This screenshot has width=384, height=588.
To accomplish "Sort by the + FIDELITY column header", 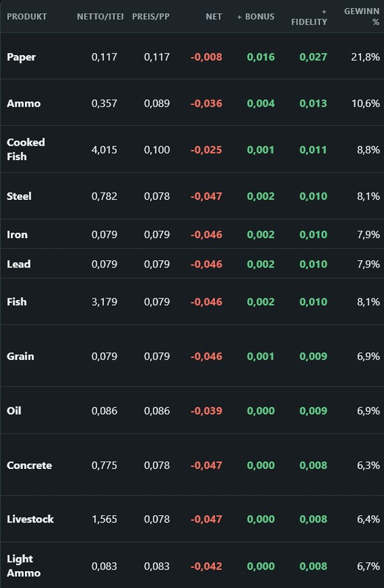I will 309,17.
